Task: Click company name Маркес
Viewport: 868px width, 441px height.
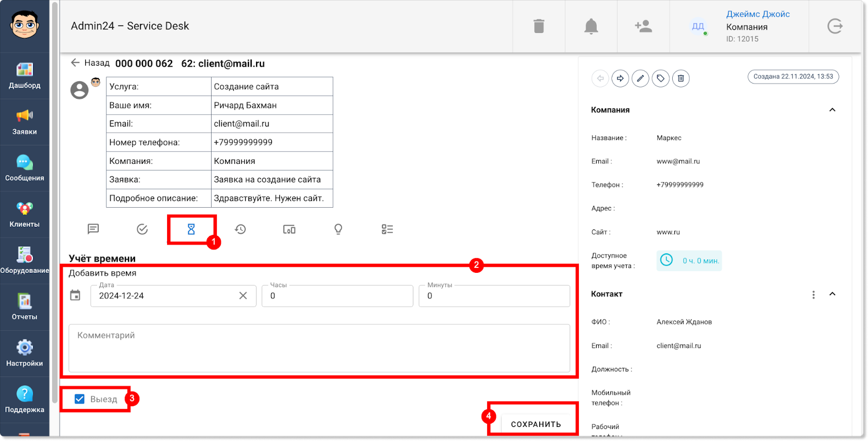Action: (669, 138)
